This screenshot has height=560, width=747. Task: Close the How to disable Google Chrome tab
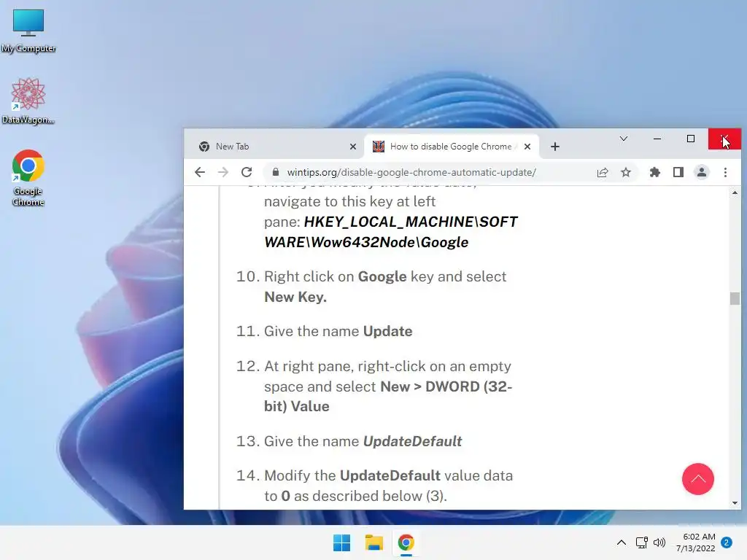tap(527, 147)
